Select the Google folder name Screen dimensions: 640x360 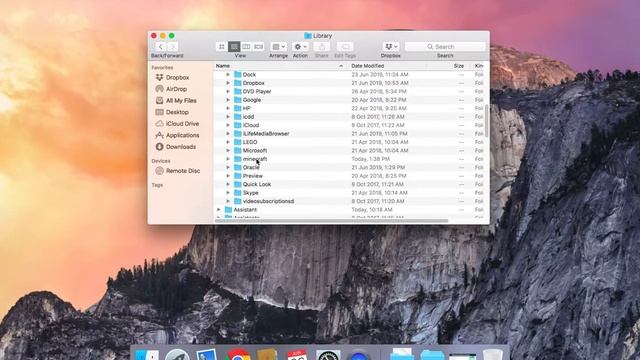(252, 100)
